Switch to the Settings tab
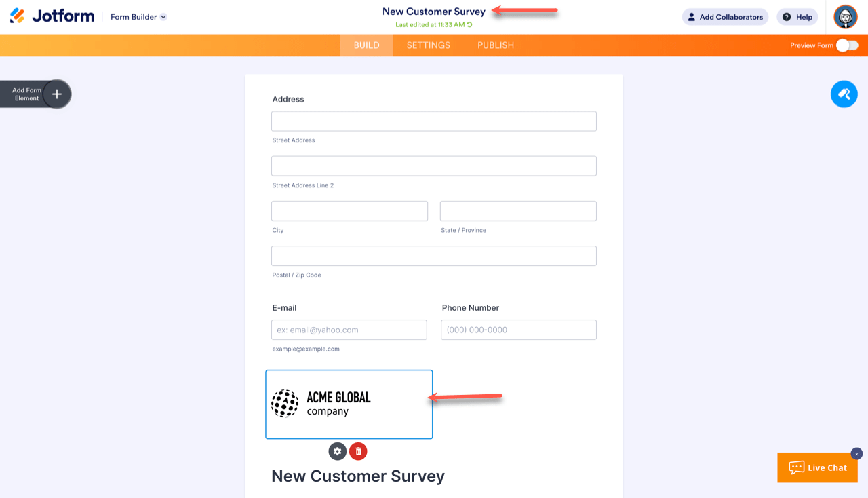Screen dimensions: 868x498 click(429, 45)
